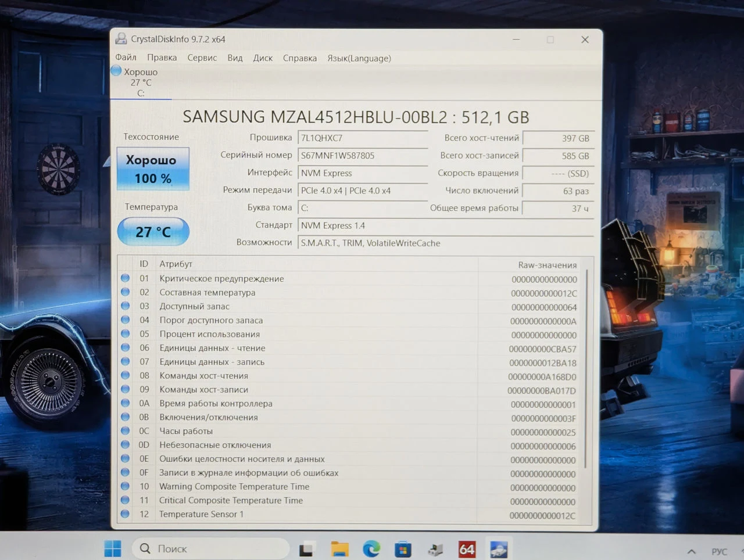Open the Диск menu
The image size is (744, 560).
263,58
